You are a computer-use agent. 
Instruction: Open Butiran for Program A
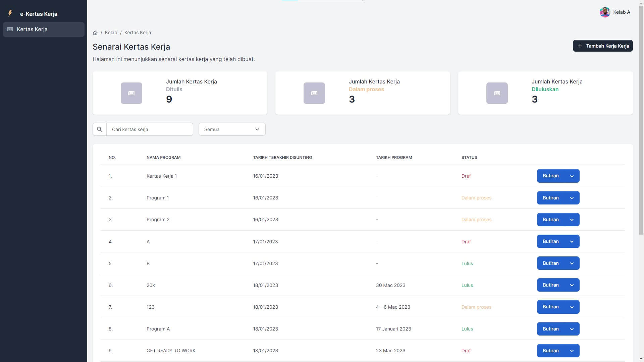tap(550, 329)
